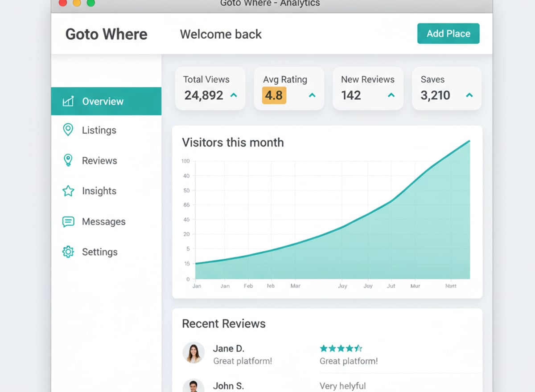The height and width of the screenshot is (392, 535).
Task: Click the Welcome back text
Action: point(221,34)
